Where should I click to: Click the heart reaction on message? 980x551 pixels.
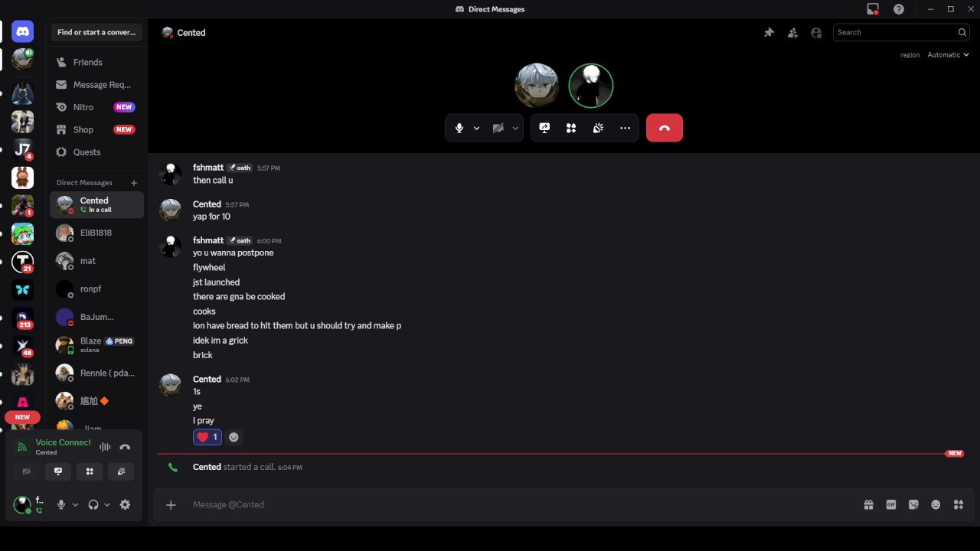tap(207, 437)
